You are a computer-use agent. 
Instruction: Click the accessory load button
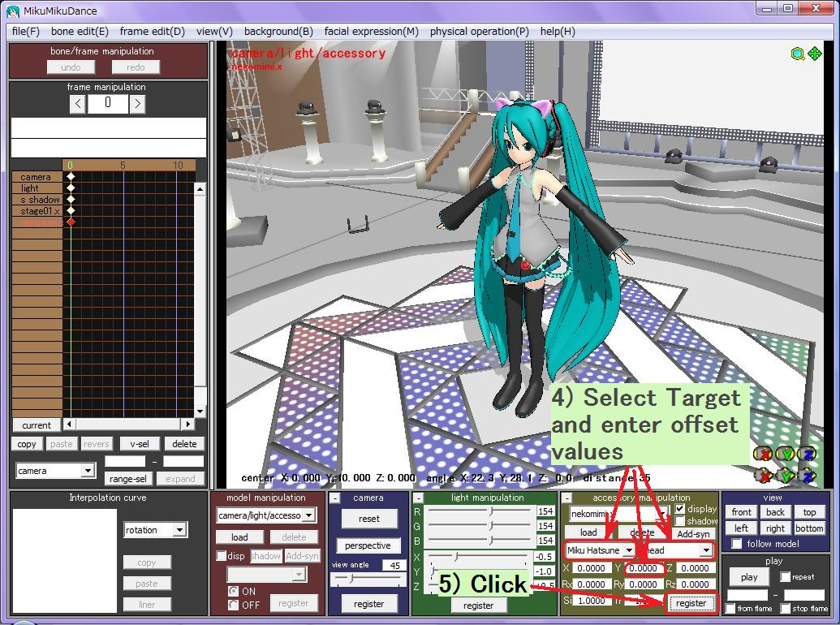click(588, 532)
